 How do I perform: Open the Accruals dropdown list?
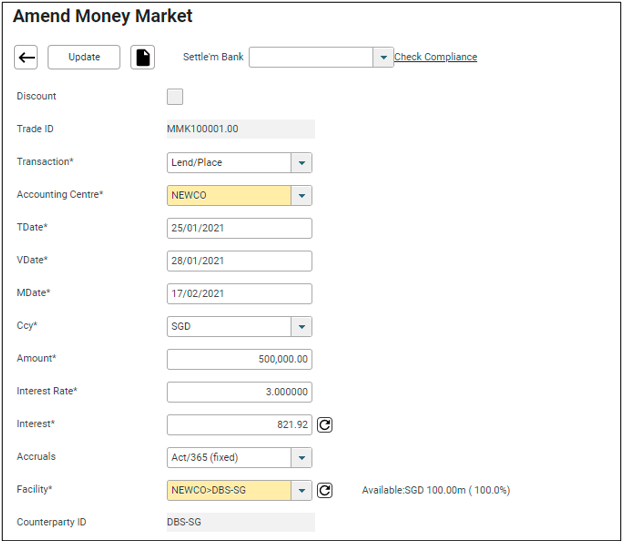pos(301,458)
